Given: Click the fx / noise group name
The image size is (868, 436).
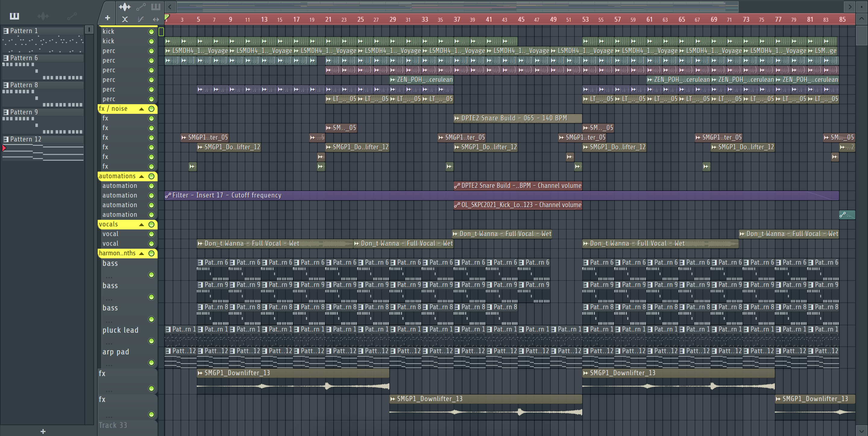Looking at the screenshot, I should (113, 109).
